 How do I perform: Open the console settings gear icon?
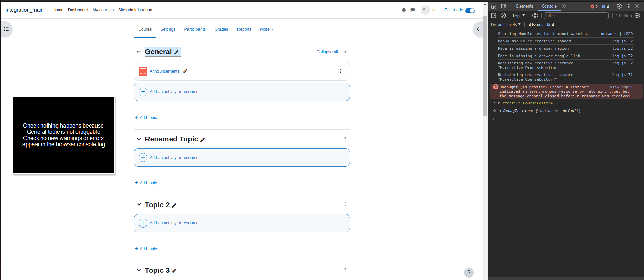click(x=637, y=16)
